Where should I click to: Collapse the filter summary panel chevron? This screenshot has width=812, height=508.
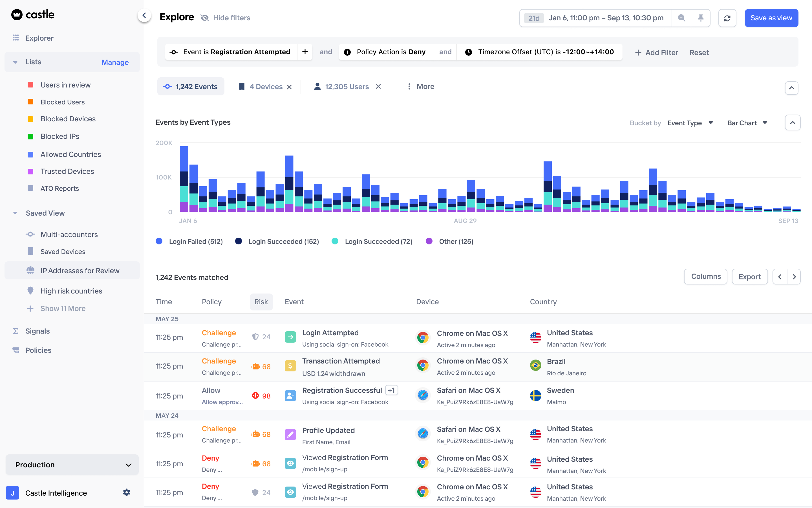pyautogui.click(x=791, y=88)
